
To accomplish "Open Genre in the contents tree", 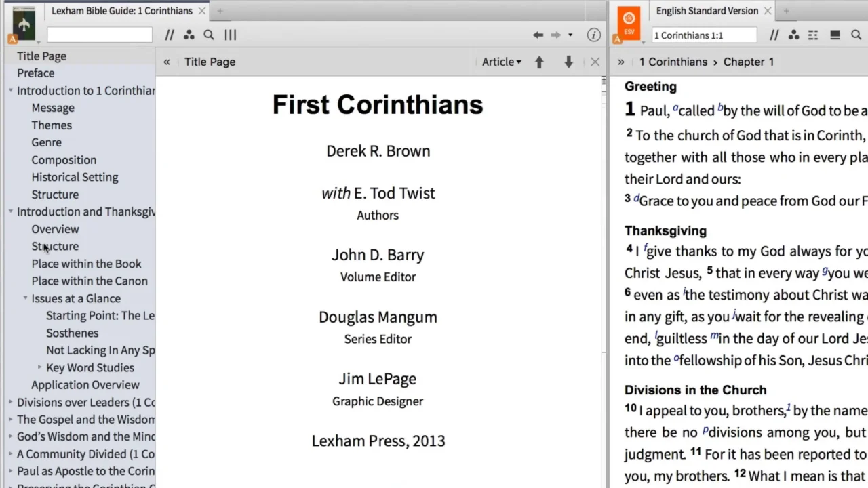I will tap(46, 142).
